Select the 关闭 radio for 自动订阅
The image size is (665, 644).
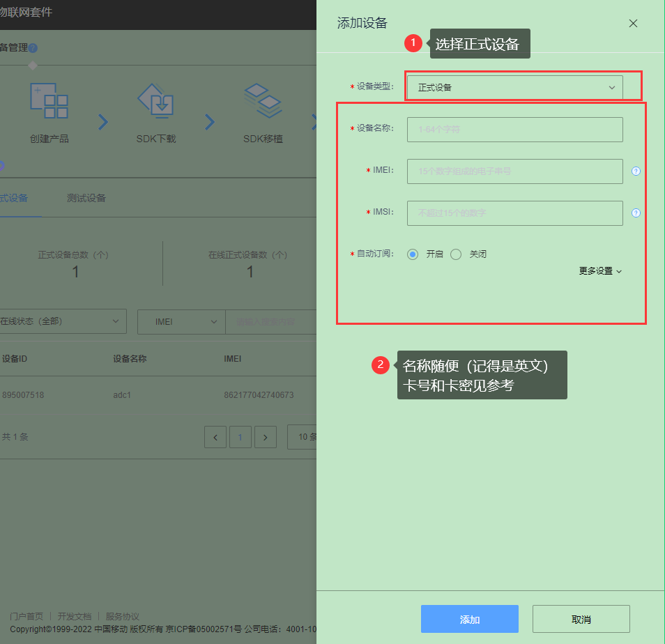point(456,254)
